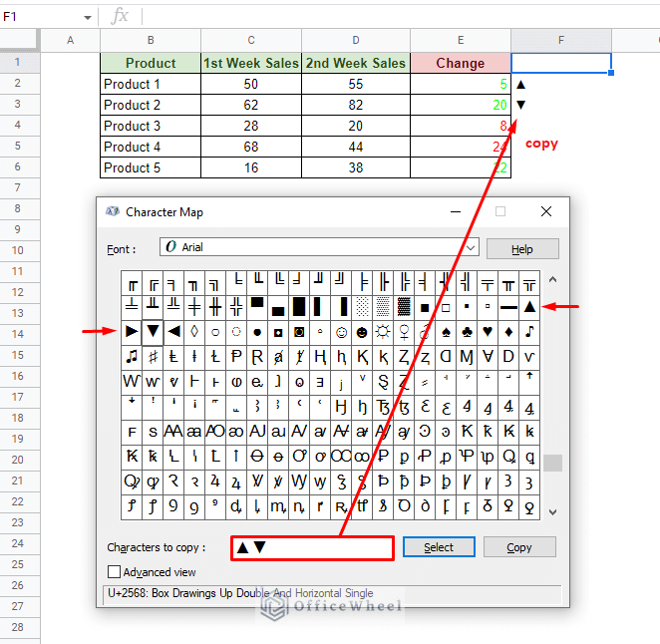Viewport: 660px width, 644px height.
Task: Pick the white square character
Action: pos(446,308)
